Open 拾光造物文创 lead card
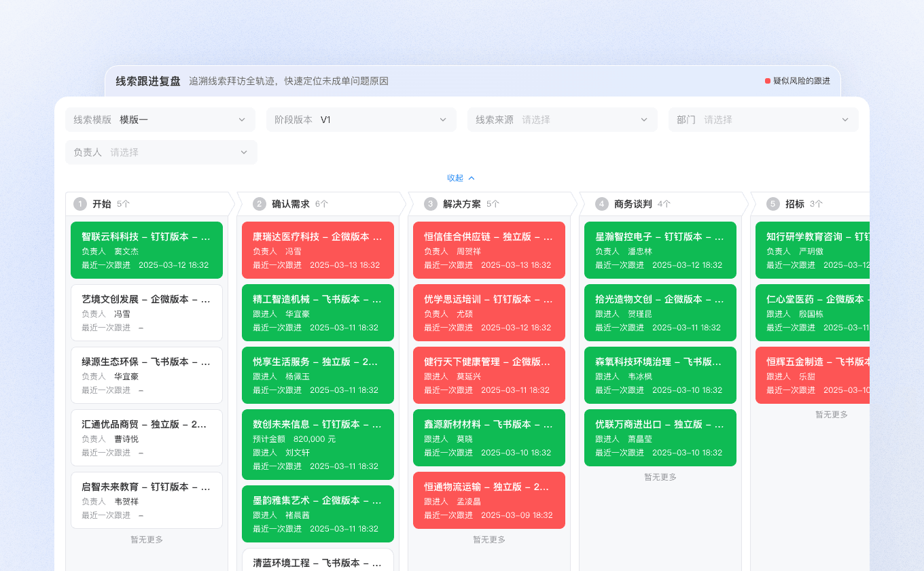The image size is (924, 571). tap(660, 313)
